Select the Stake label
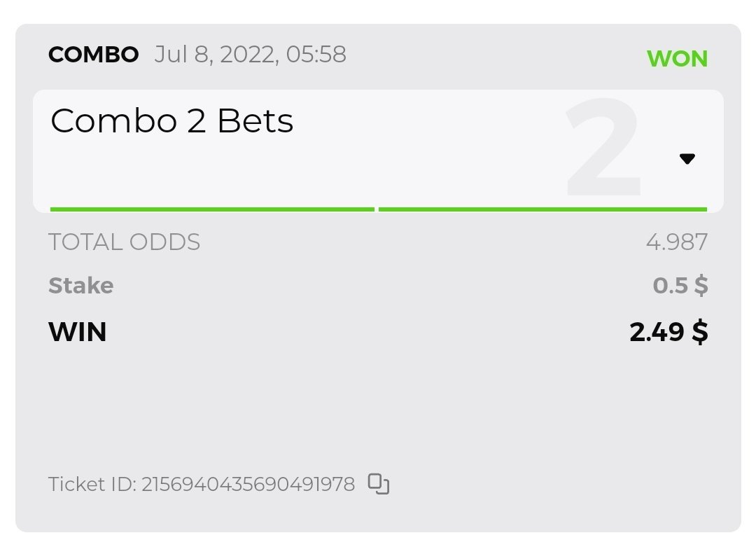The width and height of the screenshot is (756, 540). (x=80, y=286)
